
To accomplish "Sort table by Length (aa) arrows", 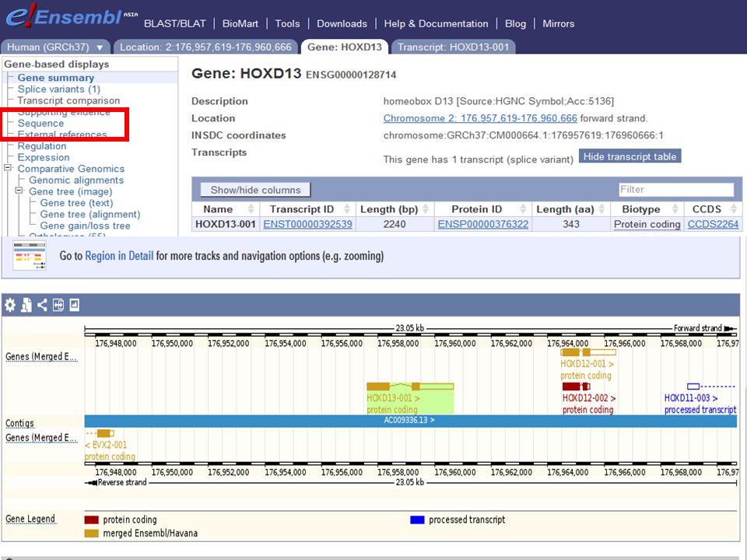I will tap(601, 209).
